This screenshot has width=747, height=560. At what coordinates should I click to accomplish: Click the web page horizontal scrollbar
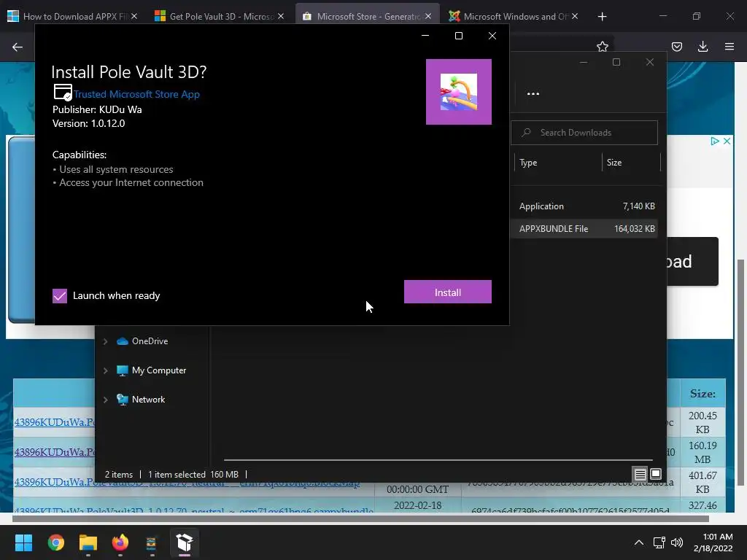pos(360,518)
